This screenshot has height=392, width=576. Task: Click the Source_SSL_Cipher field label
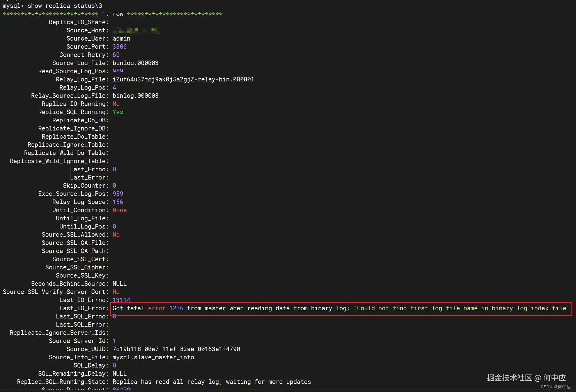(x=77, y=267)
